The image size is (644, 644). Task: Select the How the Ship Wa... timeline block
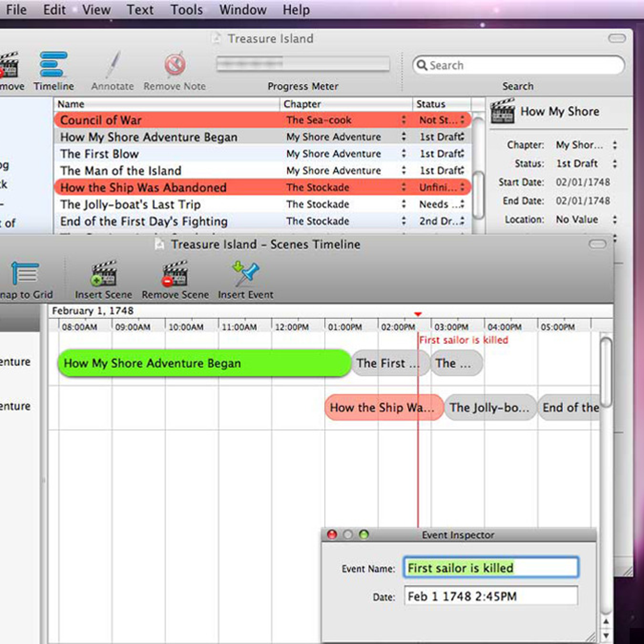(384, 407)
